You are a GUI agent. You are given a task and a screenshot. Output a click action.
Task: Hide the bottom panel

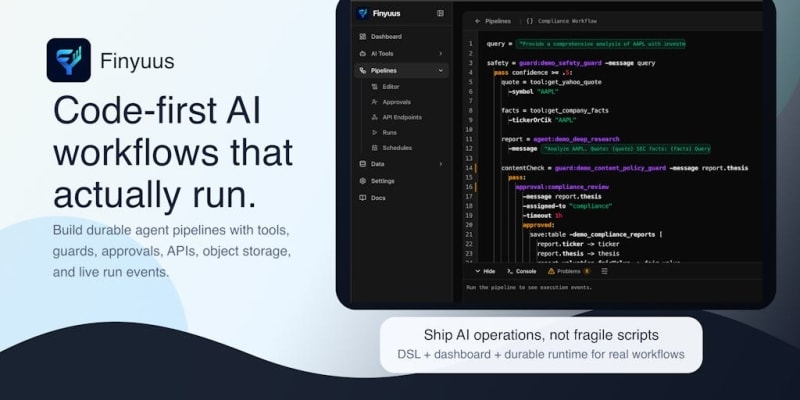(485, 271)
